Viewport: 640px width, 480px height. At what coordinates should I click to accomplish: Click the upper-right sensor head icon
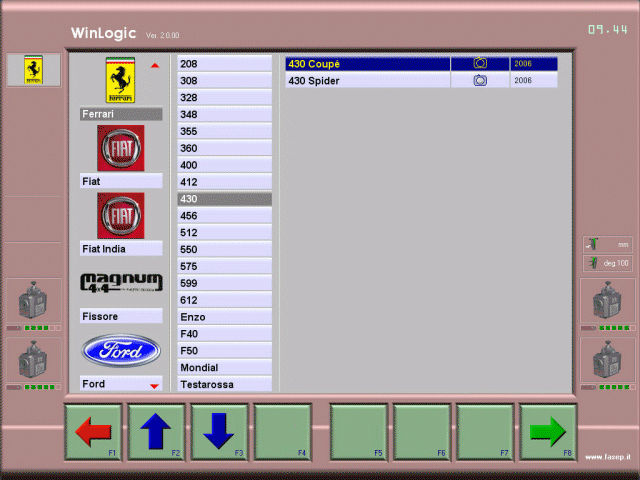(607, 300)
